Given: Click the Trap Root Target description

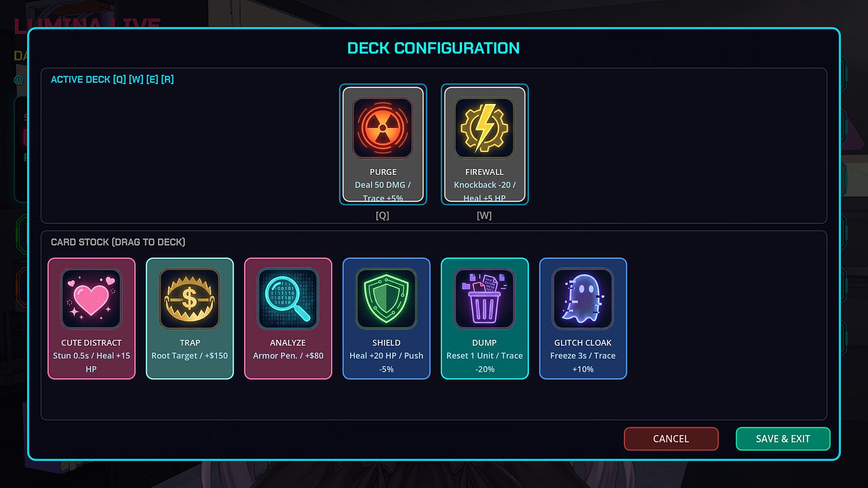Looking at the screenshot, I should pyautogui.click(x=189, y=356).
